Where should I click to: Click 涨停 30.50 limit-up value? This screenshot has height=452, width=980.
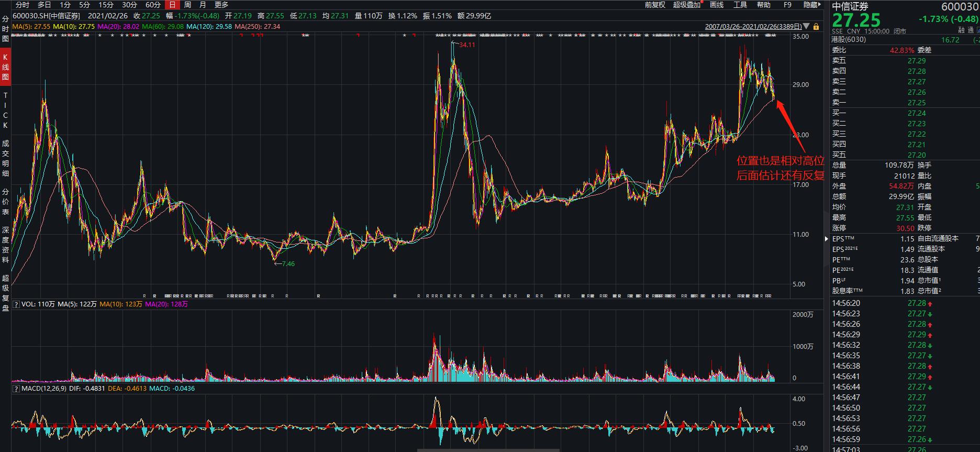click(906, 228)
